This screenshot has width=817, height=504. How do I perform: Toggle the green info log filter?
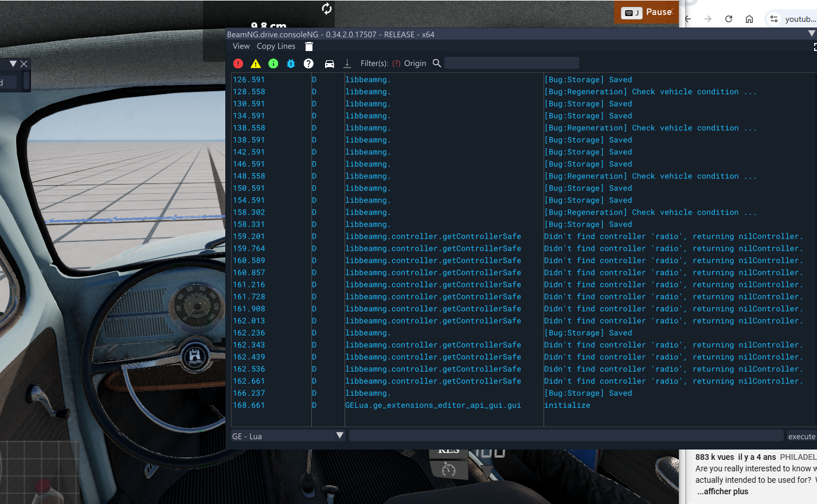(x=273, y=64)
